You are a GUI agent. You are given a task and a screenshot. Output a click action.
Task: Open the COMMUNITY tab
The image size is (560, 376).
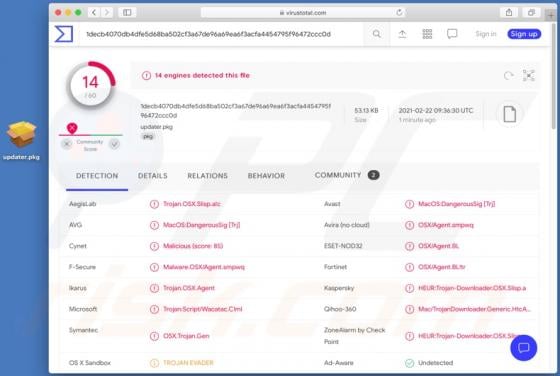(347, 175)
